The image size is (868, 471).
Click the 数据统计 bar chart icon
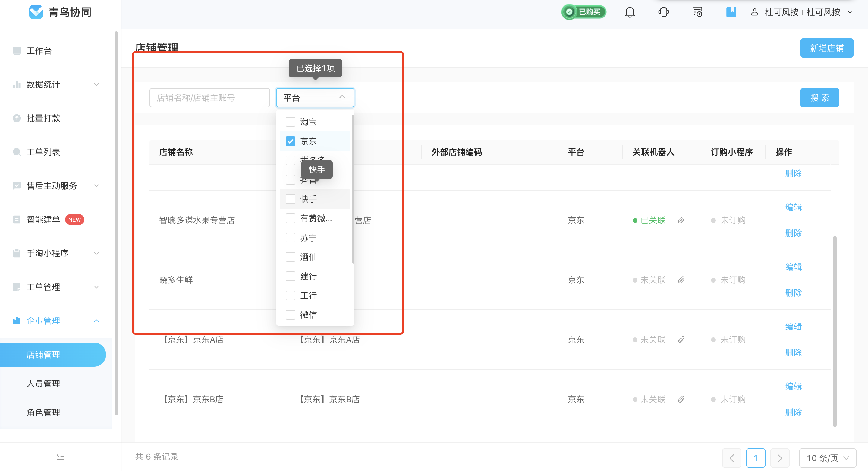[17, 84]
